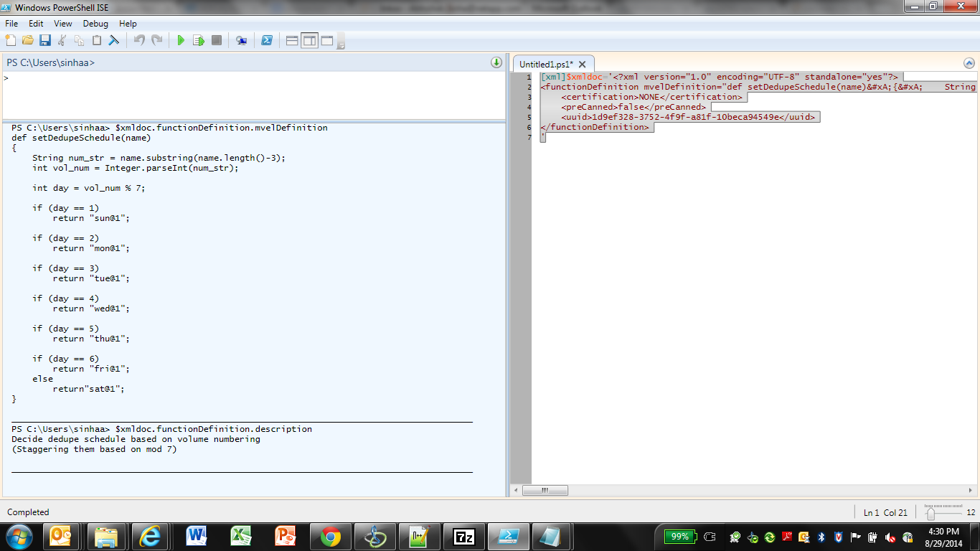Run the script with the green arrow
Viewport: 980px width, 551px height.
pyautogui.click(x=181, y=40)
